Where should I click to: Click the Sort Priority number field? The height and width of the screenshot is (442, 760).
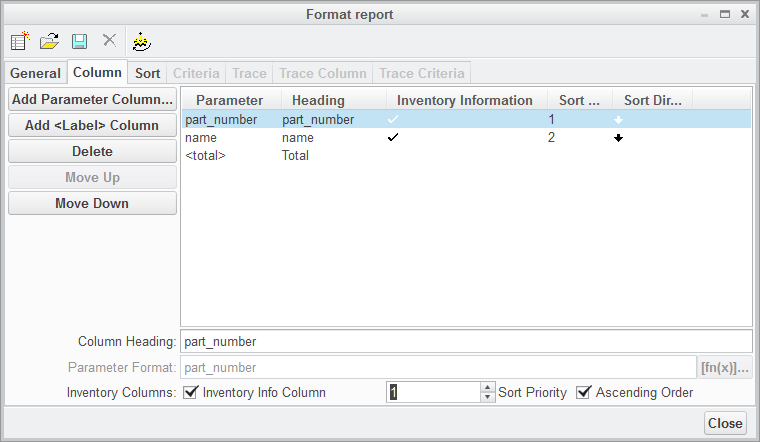tap(433, 392)
